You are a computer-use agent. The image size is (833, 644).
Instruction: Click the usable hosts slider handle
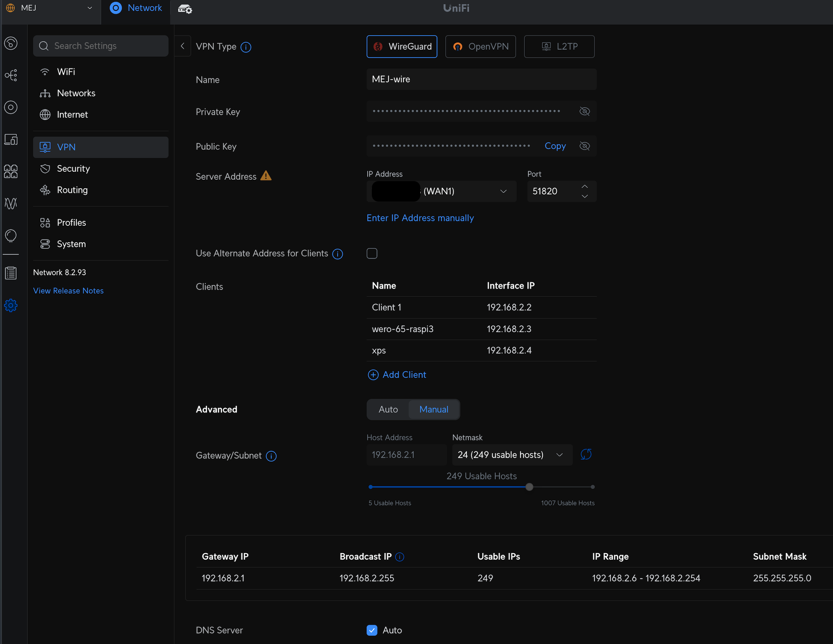click(x=529, y=487)
